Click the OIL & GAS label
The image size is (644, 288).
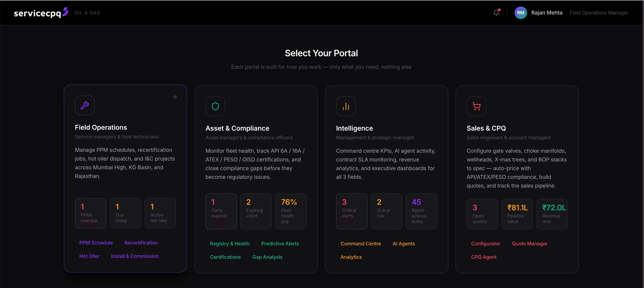(x=87, y=13)
